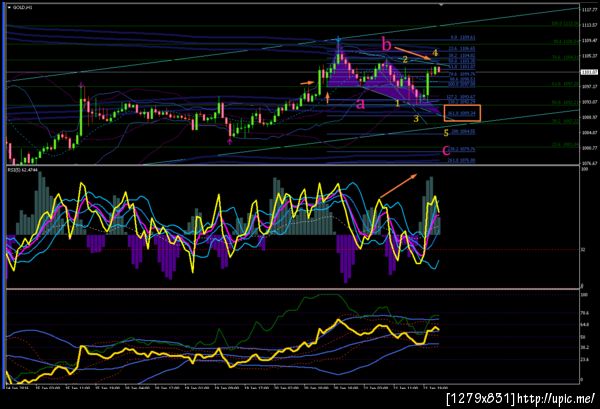Click the 14 Jan 2016 date axis label
The width and height of the screenshot is (600, 409).
pyautogui.click(x=16, y=388)
